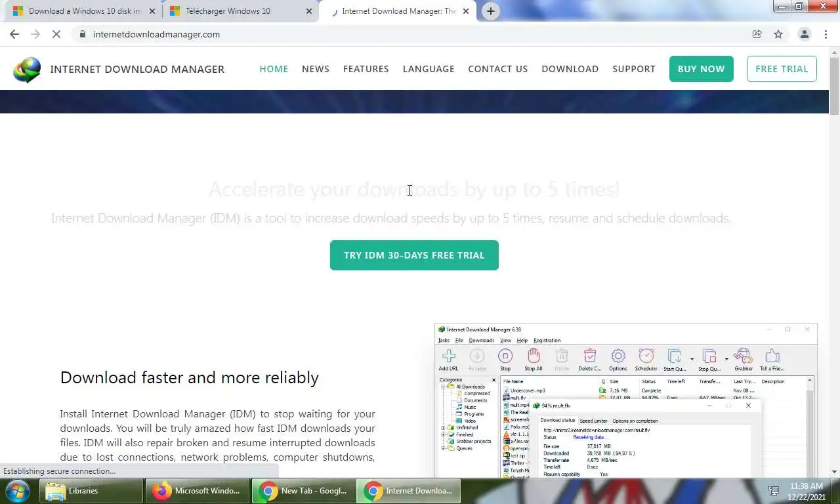Click the IDM application screenshot image
Image resolution: width=840 pixels, height=504 pixels.
tap(626, 400)
